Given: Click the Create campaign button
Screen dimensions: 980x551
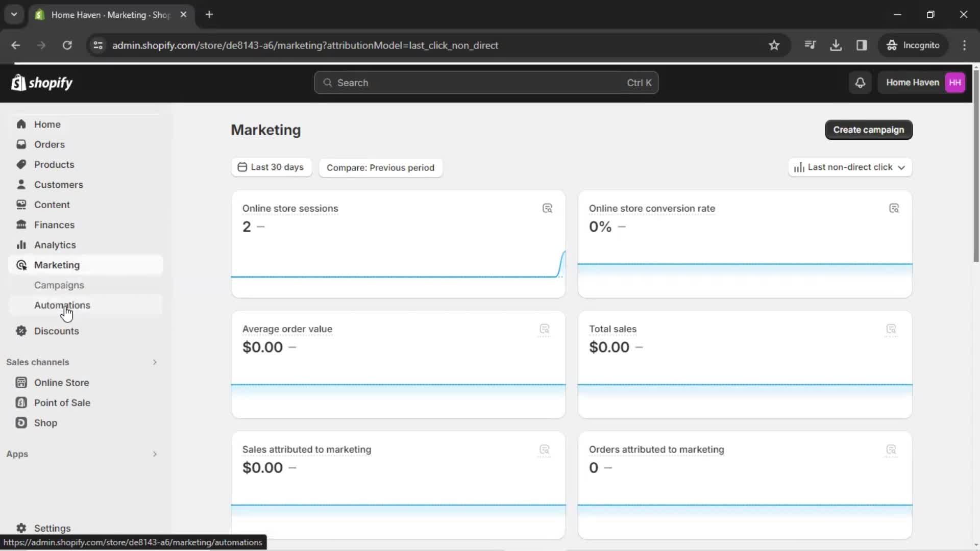Looking at the screenshot, I should [868, 129].
